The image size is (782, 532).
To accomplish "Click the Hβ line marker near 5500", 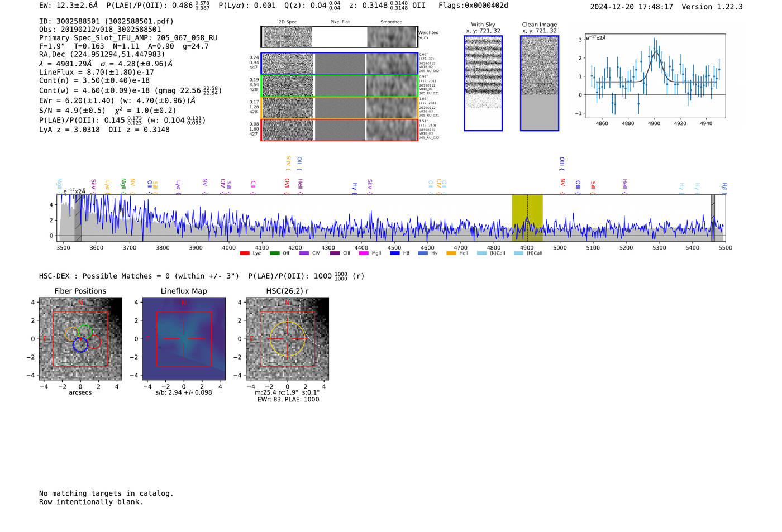I will click(x=724, y=188).
